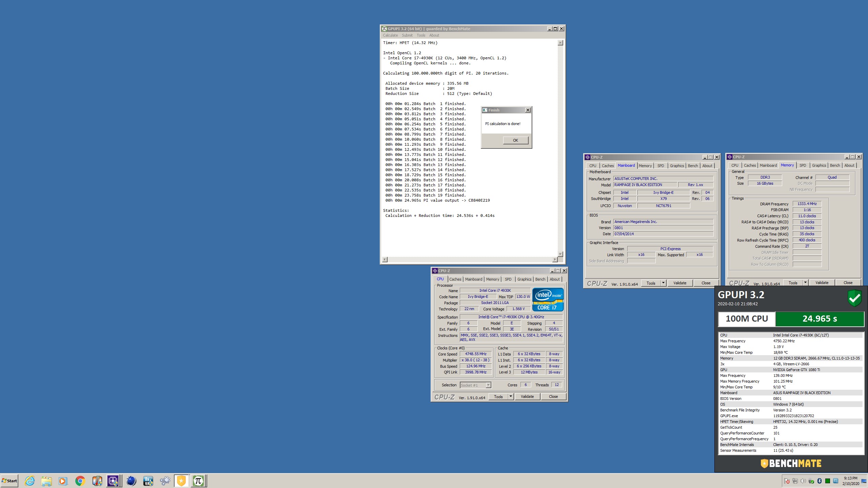Expand Tools dropdown arrow in CPU-Z CPU window
Viewport: 868px width, 488px height.
pyautogui.click(x=511, y=396)
